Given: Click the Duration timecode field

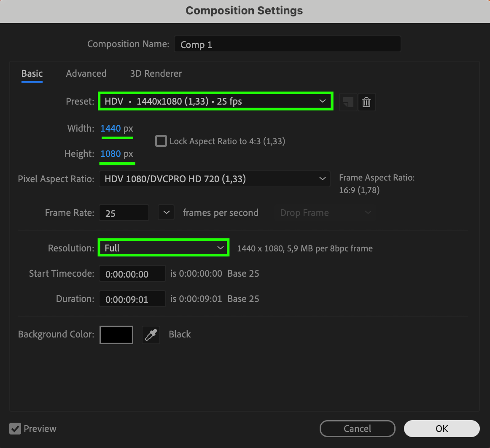Looking at the screenshot, I should click(132, 300).
